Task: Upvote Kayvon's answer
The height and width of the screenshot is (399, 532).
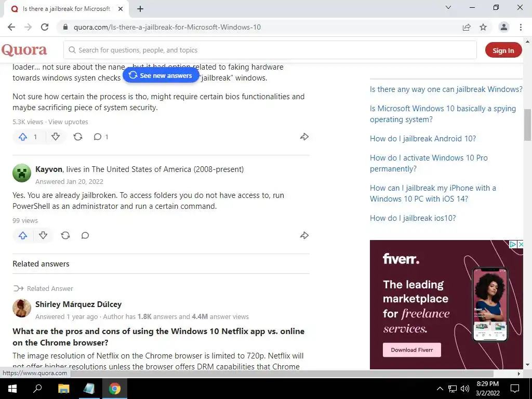Action: click(23, 235)
